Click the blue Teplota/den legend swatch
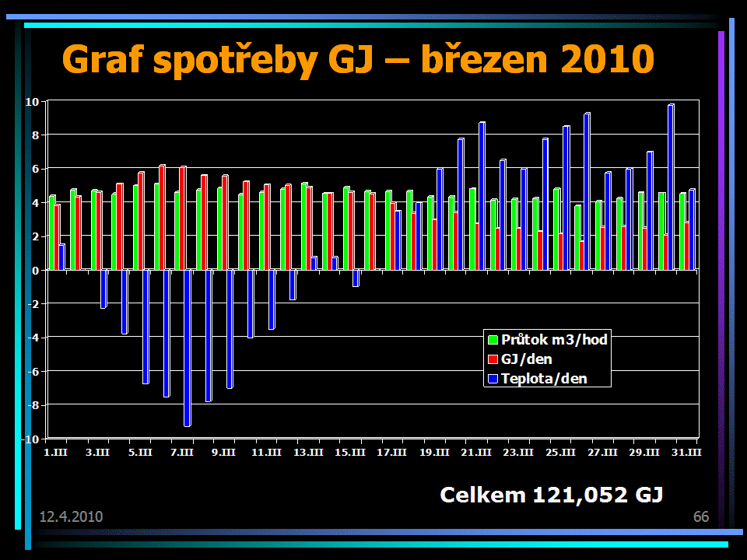The height and width of the screenshot is (560, 747). pos(493,379)
